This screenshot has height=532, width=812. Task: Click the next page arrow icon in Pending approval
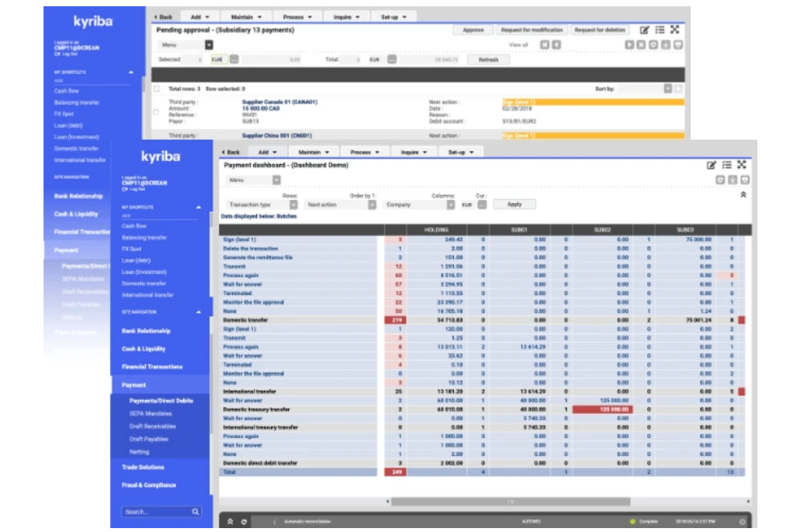[629, 45]
